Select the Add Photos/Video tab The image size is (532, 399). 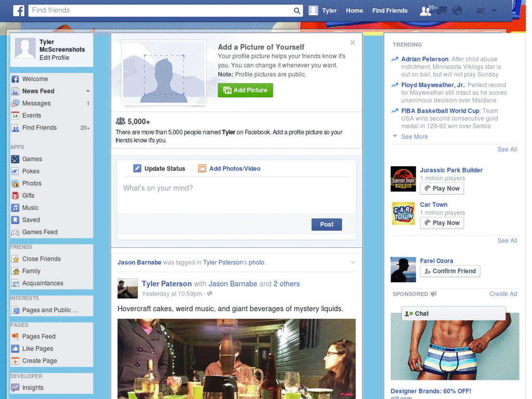coord(229,169)
